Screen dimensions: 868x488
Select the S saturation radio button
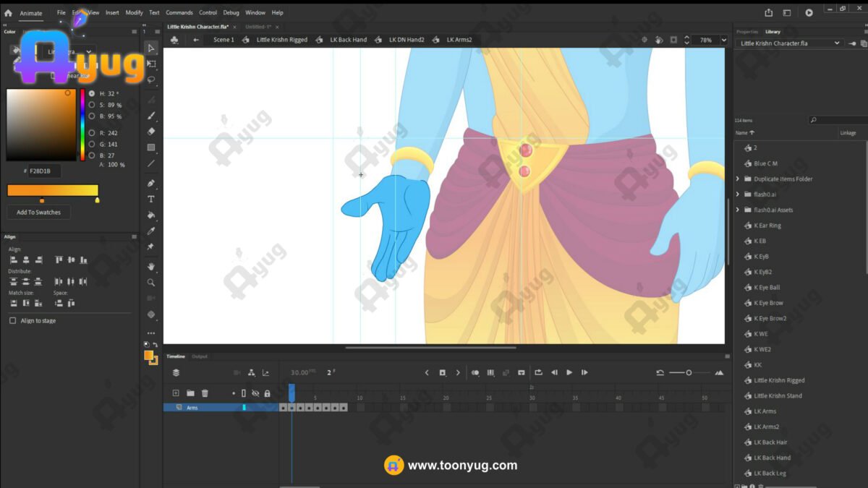[x=92, y=105]
